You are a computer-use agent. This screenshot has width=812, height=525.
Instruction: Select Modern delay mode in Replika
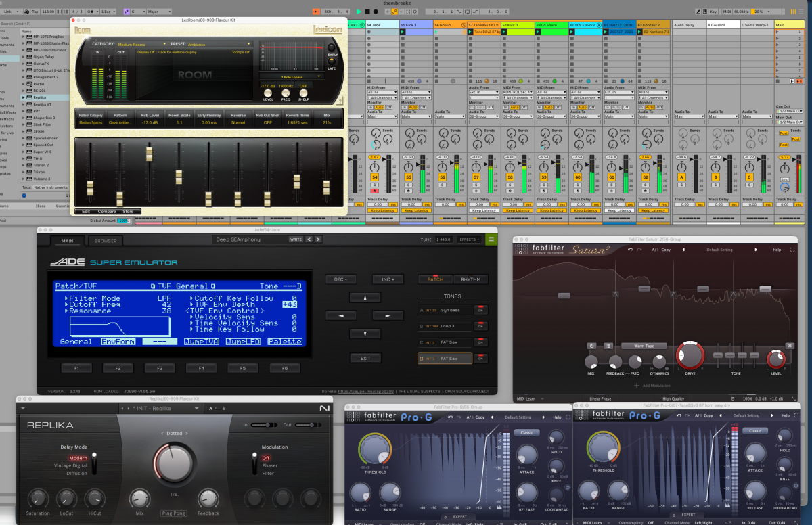[78, 458]
